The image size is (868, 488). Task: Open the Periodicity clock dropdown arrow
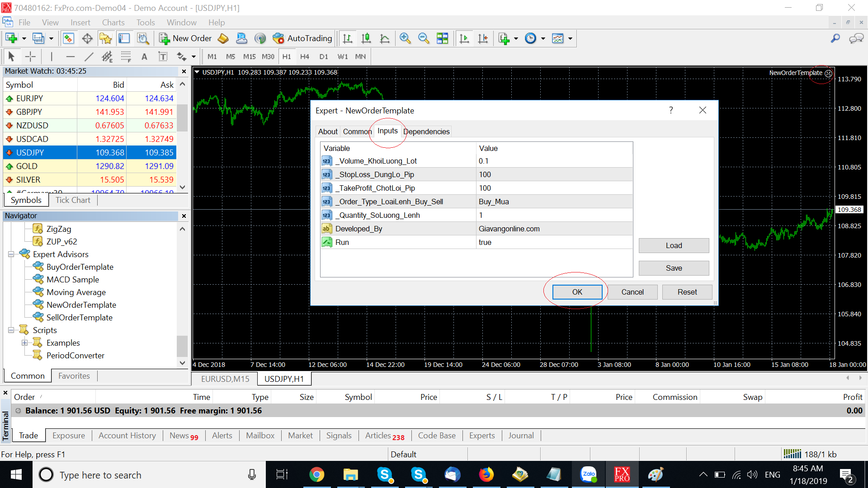point(543,38)
